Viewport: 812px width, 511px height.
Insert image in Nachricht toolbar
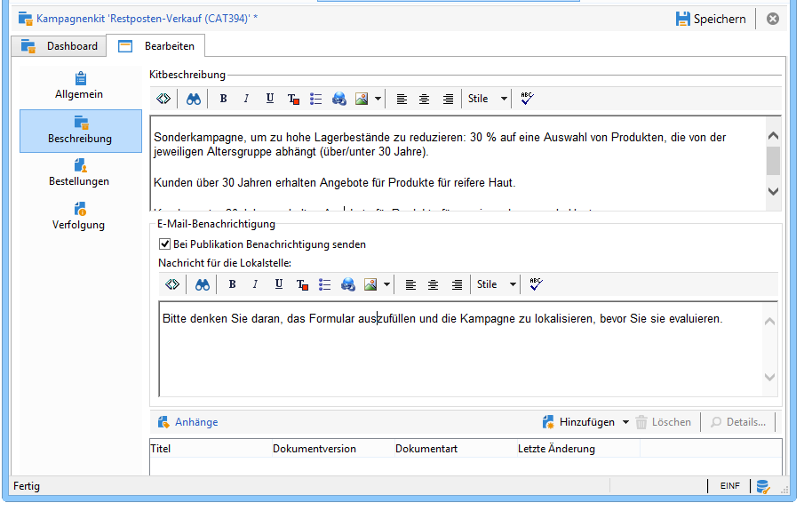point(370,284)
